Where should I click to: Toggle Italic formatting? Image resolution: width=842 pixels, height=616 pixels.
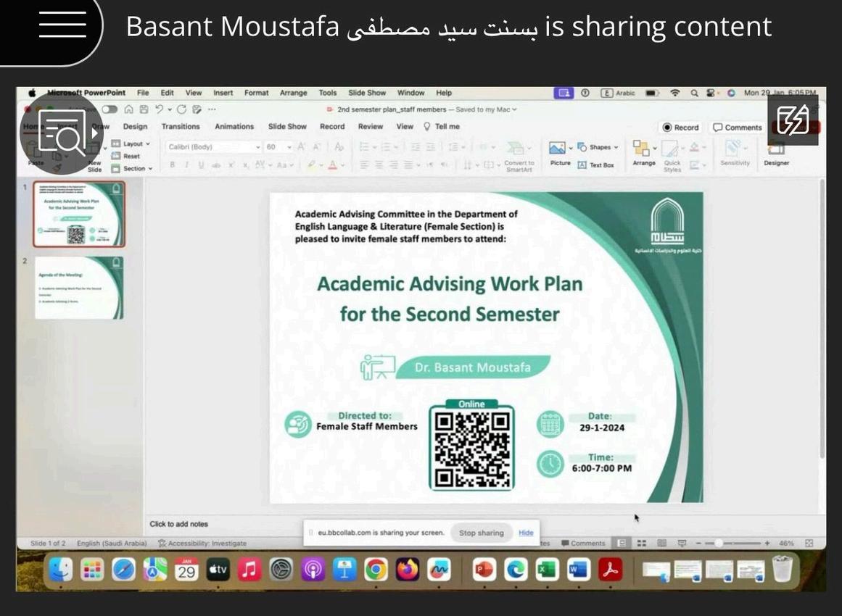tap(186, 165)
